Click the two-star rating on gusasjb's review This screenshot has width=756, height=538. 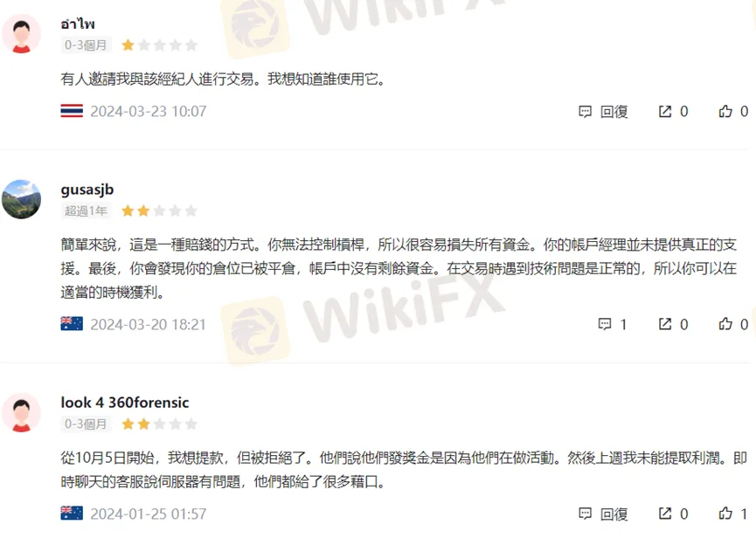159,211
